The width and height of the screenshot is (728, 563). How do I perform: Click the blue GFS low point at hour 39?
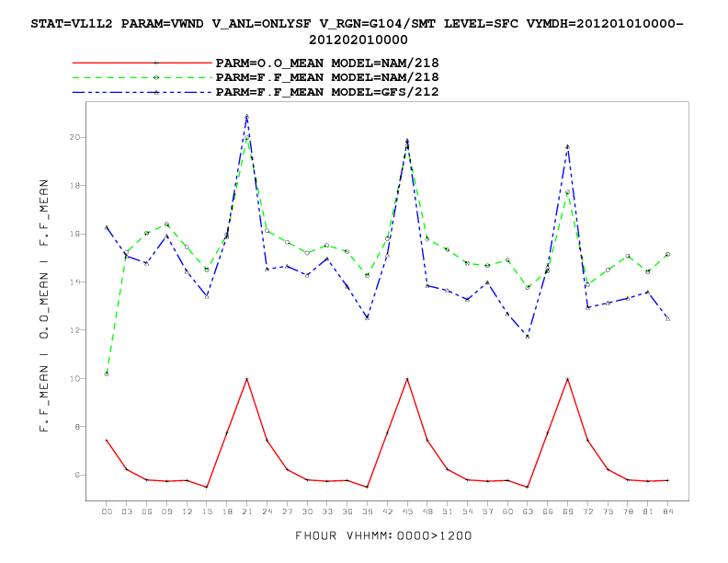click(368, 317)
